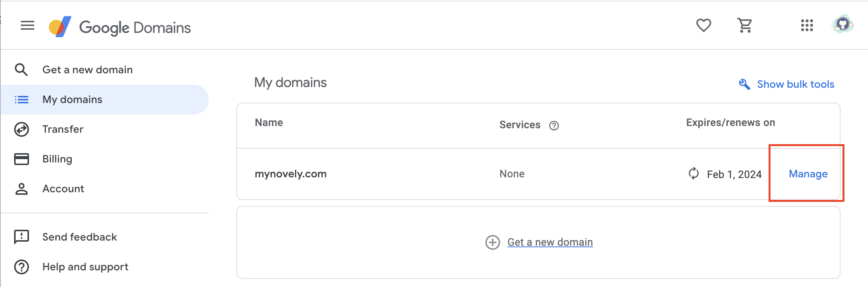Open the shopping cart
This screenshot has width=868, height=287.
click(x=745, y=26)
